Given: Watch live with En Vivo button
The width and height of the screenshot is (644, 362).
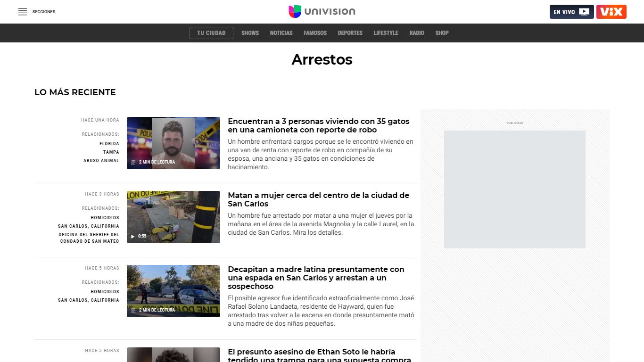Looking at the screenshot, I should 571,12.
